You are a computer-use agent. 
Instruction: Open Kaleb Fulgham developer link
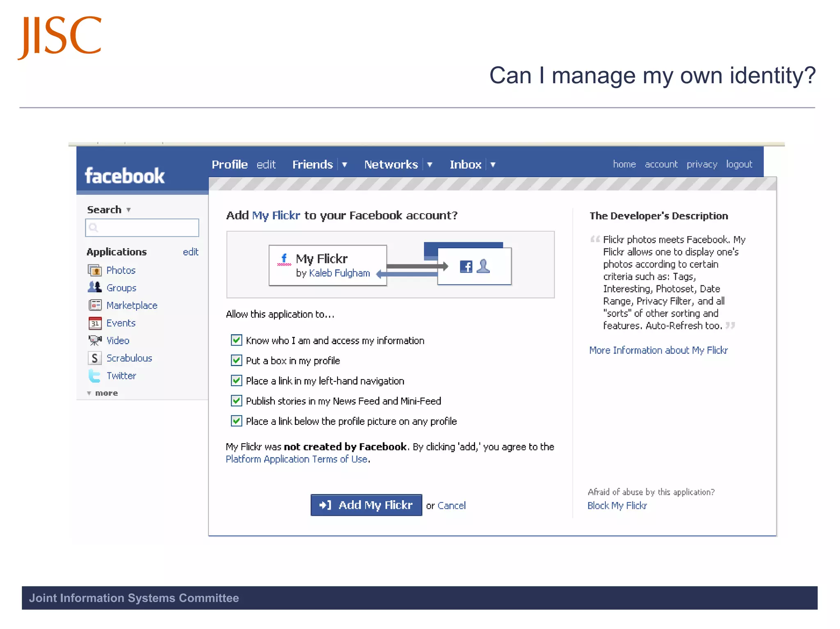click(340, 273)
